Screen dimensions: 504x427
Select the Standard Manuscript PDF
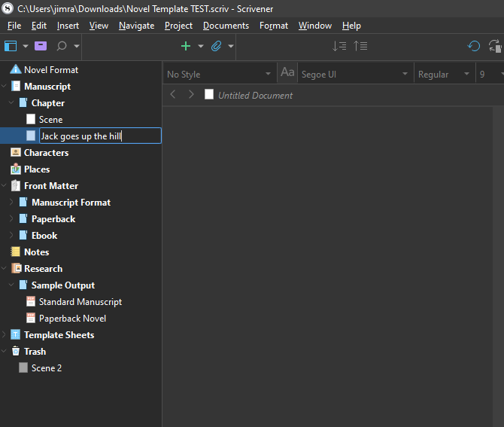pyautogui.click(x=80, y=302)
